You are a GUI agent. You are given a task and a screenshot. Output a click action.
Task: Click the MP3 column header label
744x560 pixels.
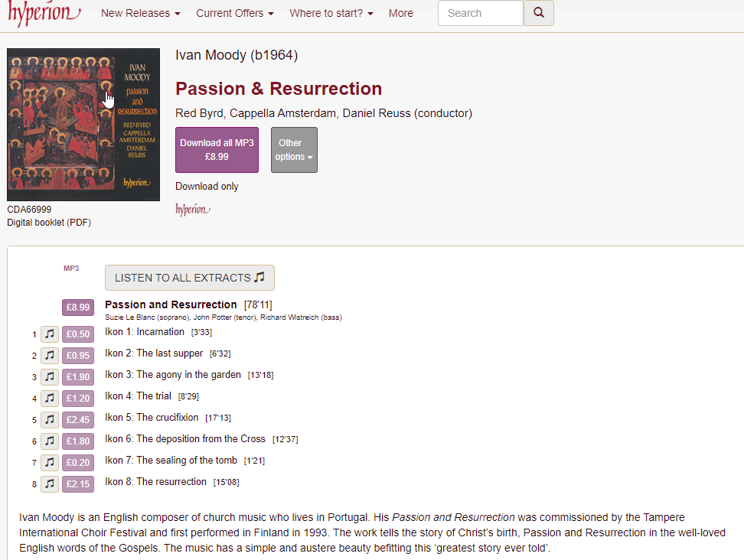tap(71, 269)
